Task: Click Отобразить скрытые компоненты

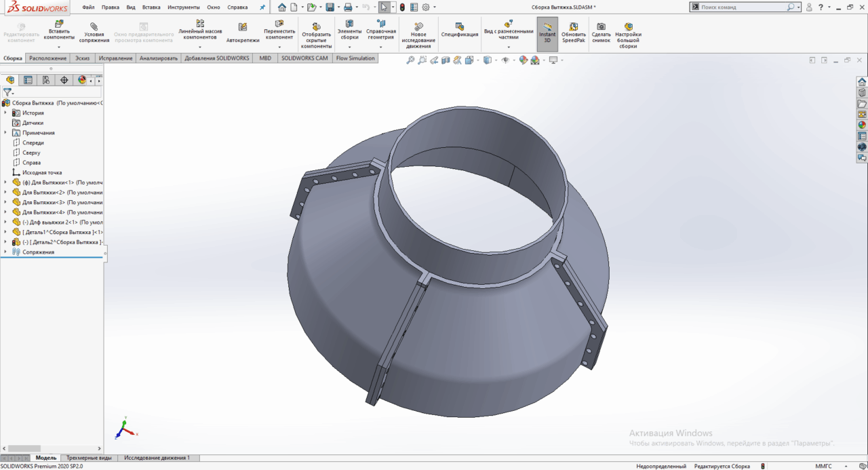Action: tap(316, 36)
